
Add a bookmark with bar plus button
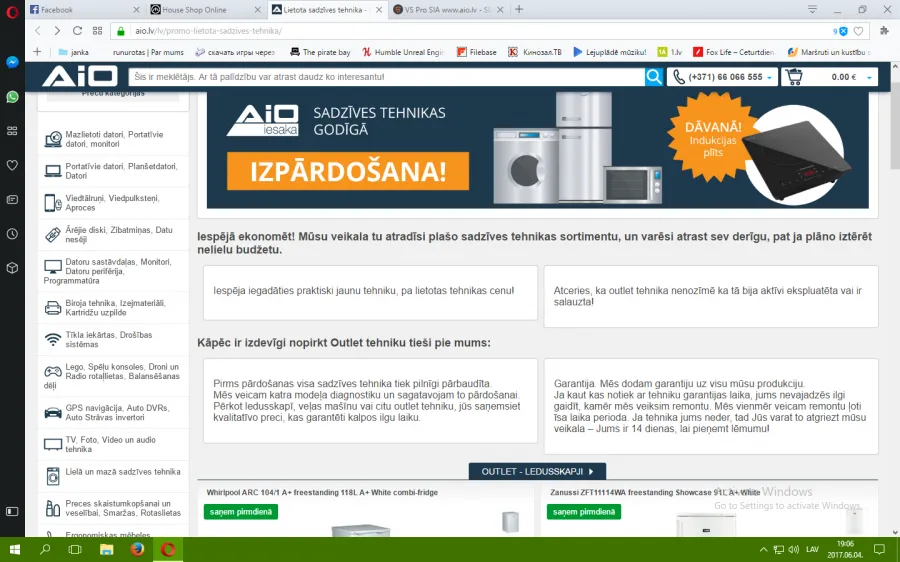[37, 52]
